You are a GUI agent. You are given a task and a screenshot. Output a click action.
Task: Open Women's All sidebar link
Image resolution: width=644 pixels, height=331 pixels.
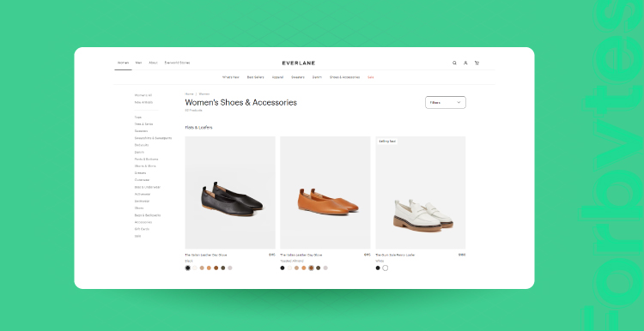point(143,95)
